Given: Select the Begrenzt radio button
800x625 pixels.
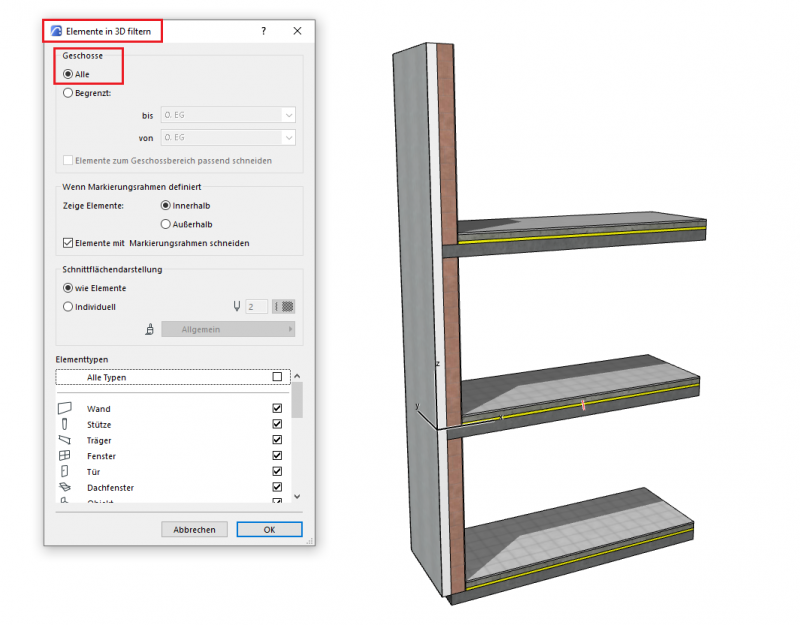Looking at the screenshot, I should point(68,92).
